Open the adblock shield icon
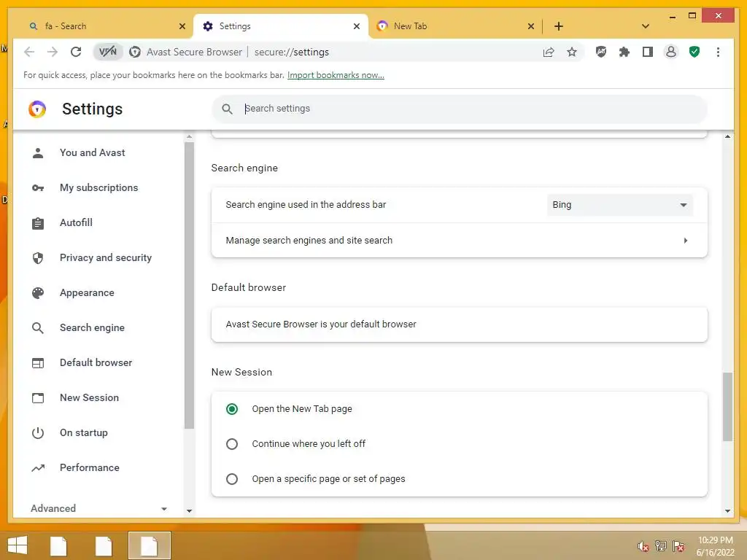 pyautogui.click(x=601, y=52)
